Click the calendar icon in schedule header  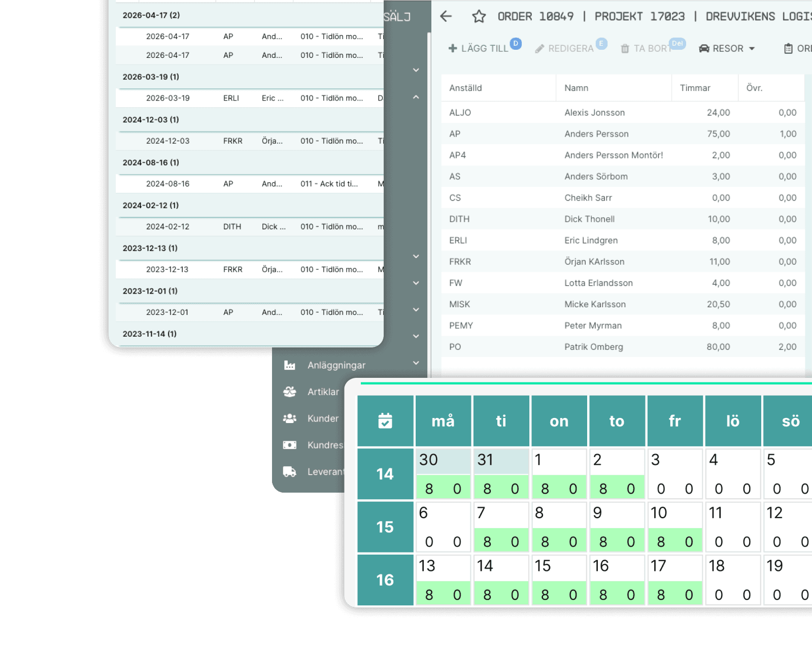pyautogui.click(x=385, y=421)
